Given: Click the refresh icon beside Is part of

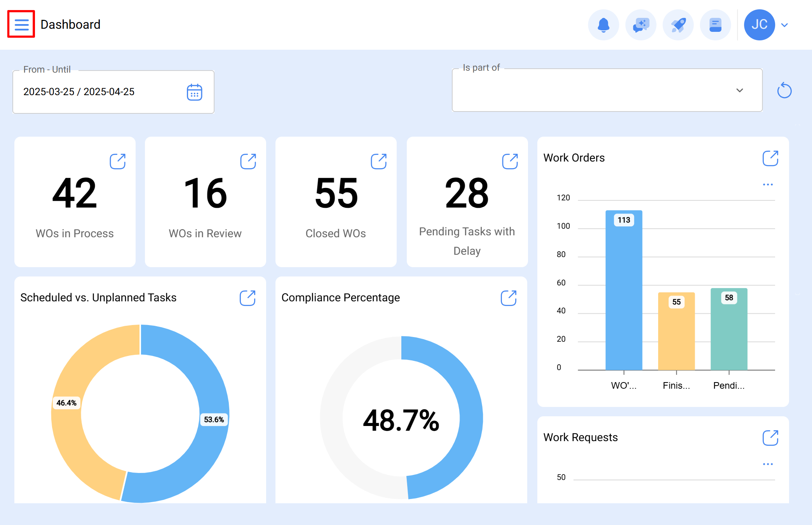Looking at the screenshot, I should coord(784,90).
